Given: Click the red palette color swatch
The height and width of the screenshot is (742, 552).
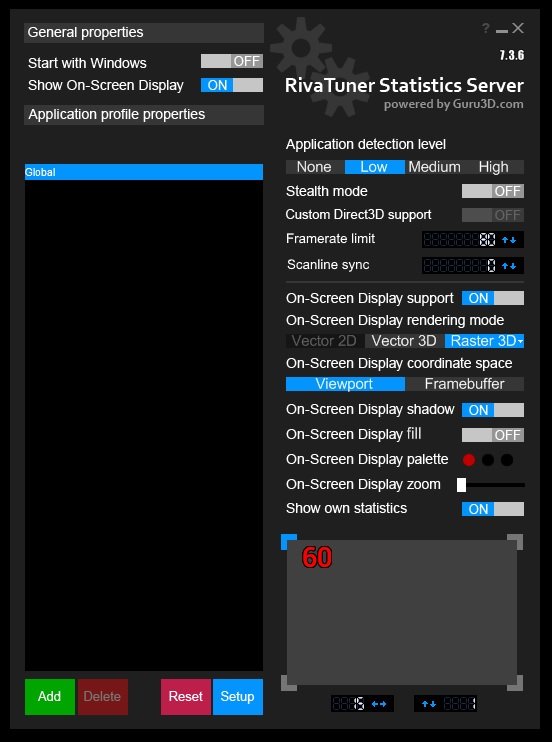Looking at the screenshot, I should point(469,459).
